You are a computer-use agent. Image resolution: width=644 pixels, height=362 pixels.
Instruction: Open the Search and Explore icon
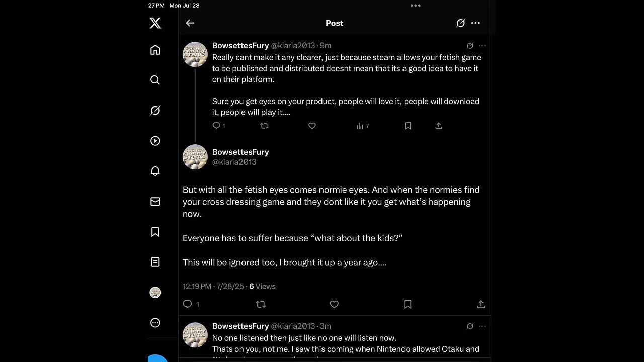pos(155,80)
